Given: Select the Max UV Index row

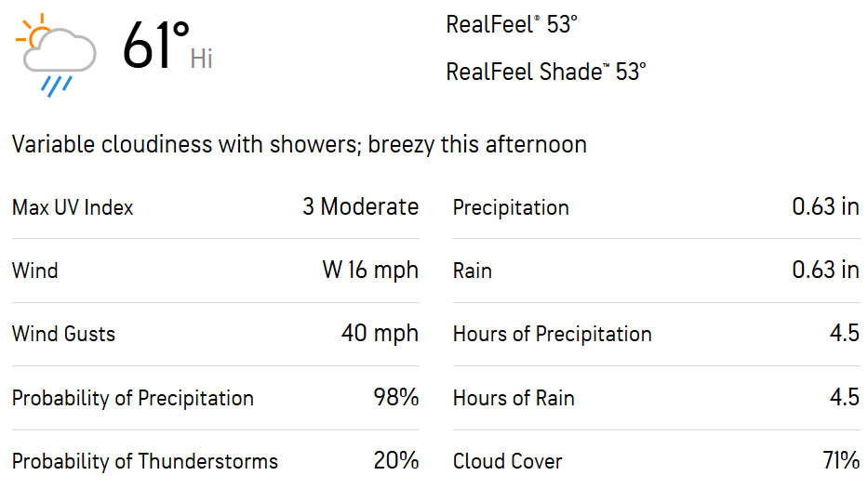Looking at the screenshot, I should 215,207.
